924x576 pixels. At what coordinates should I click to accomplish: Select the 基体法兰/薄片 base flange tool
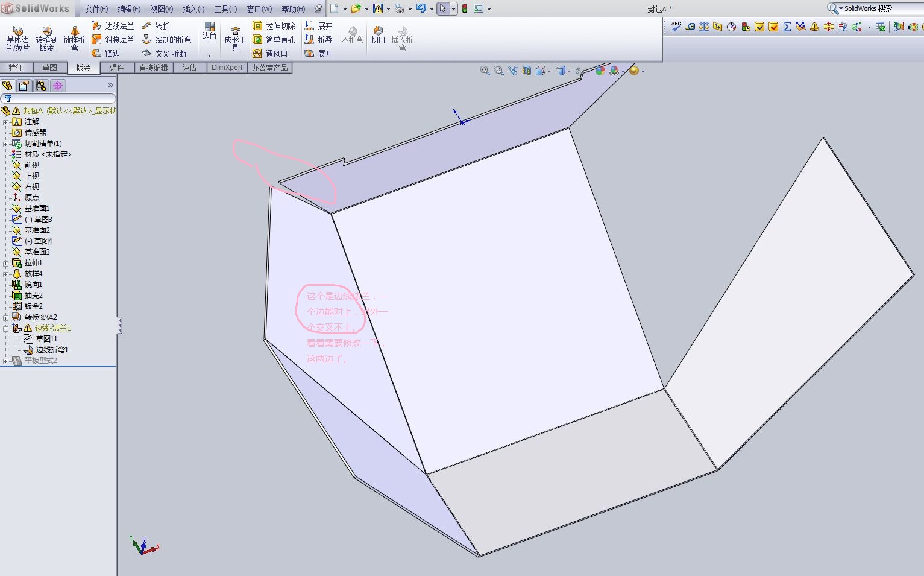click(x=17, y=39)
